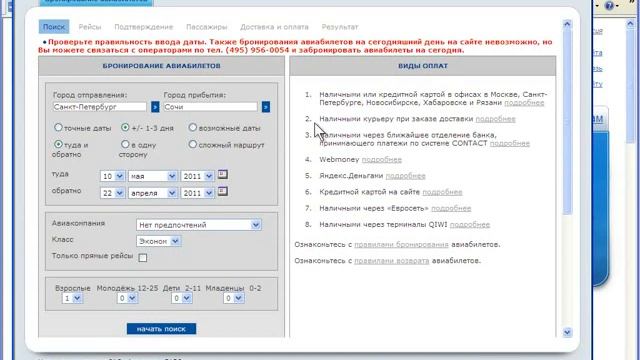The width and height of the screenshot is (640, 360).
Task: Click the 'Город прибытия' input field
Action: click(210, 107)
